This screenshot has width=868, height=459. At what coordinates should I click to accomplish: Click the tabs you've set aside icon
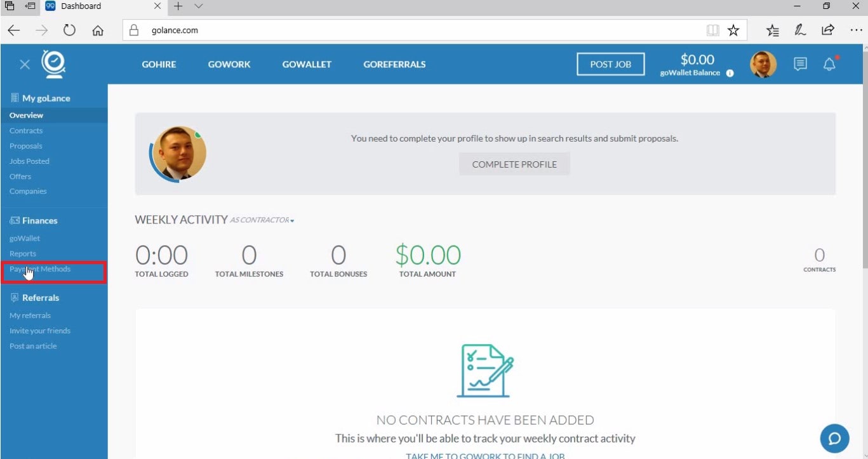click(x=10, y=6)
